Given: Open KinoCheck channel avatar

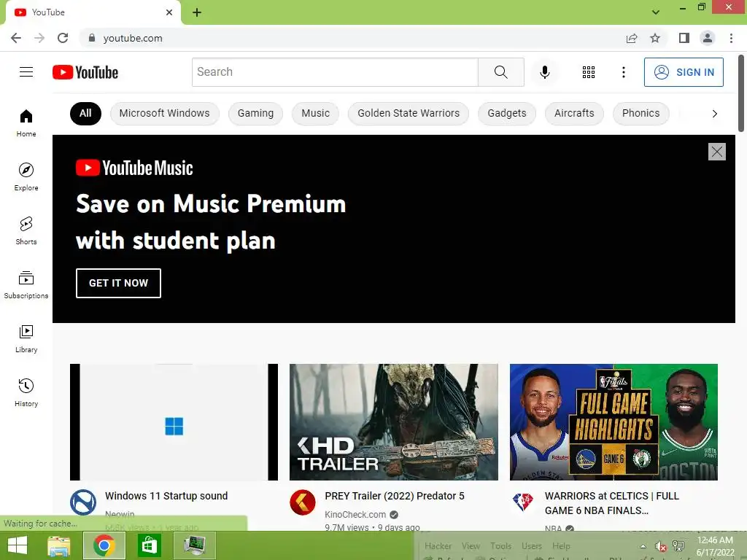Looking at the screenshot, I should click(x=303, y=502).
